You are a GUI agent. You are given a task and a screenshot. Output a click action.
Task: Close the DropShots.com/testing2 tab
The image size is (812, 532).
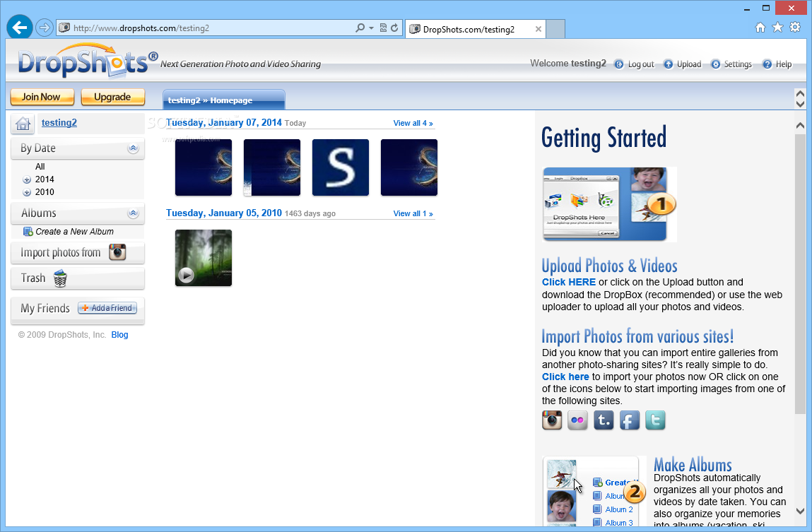[538, 29]
